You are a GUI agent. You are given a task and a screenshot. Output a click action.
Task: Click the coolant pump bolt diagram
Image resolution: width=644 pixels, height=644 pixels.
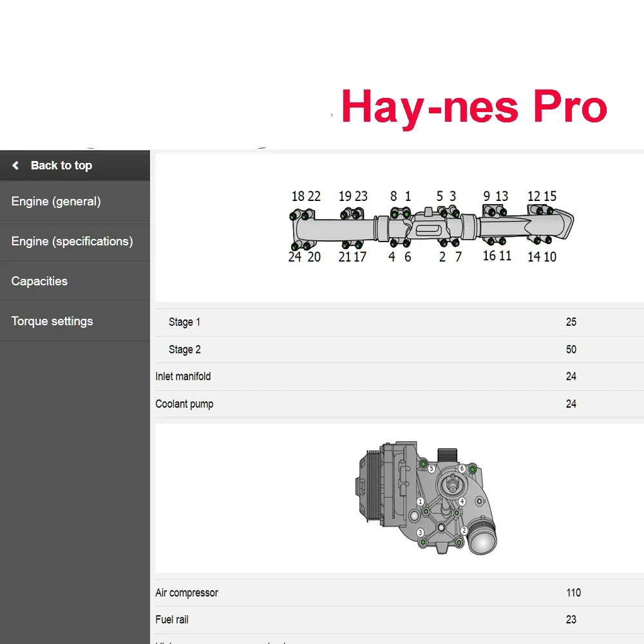(426, 498)
